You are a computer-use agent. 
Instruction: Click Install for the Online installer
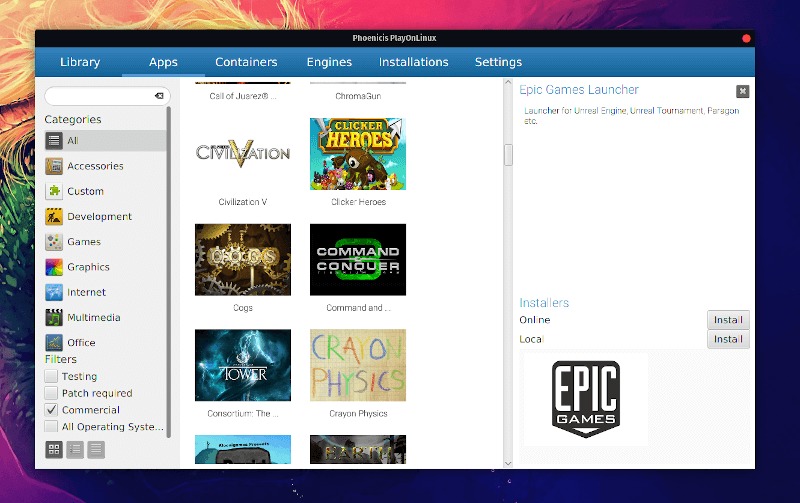[728, 320]
